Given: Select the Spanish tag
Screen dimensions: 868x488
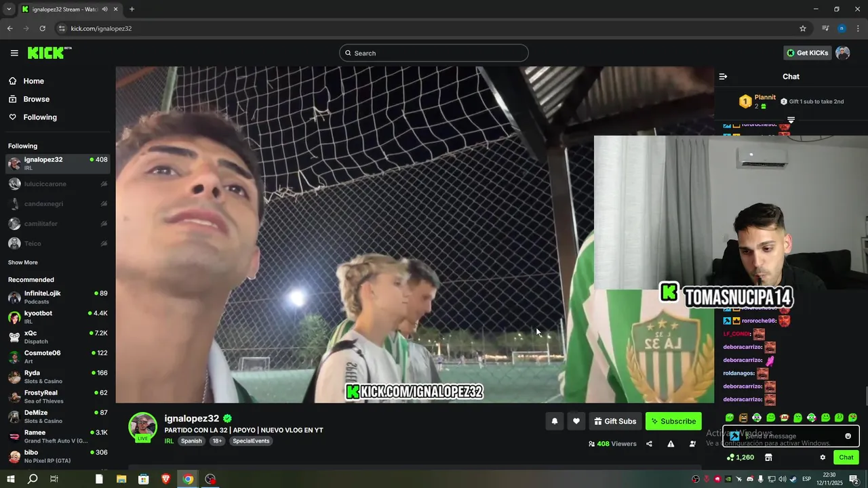Looking at the screenshot, I should [x=191, y=441].
